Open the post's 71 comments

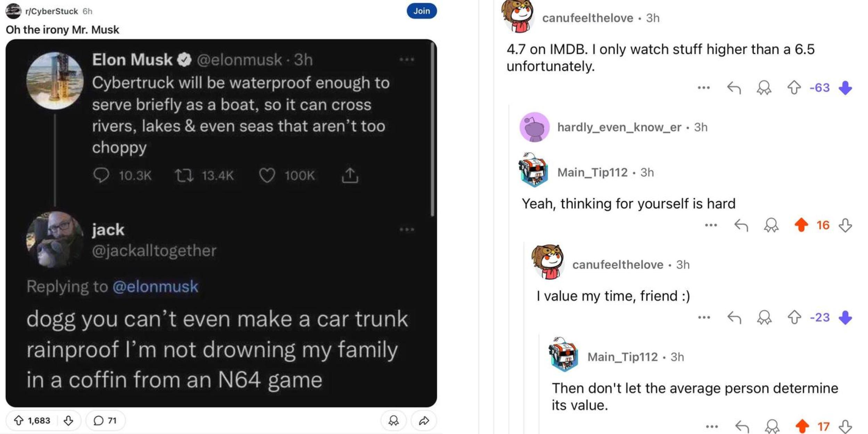(x=105, y=421)
